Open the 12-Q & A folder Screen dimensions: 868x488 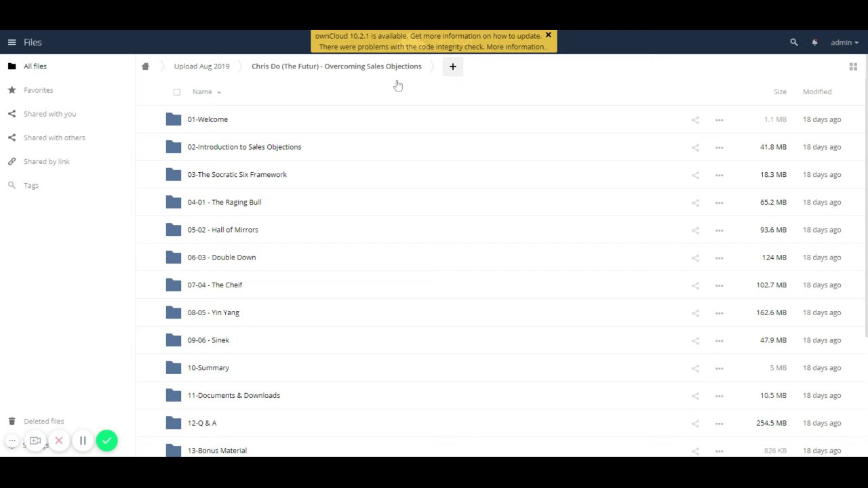pyautogui.click(x=202, y=423)
